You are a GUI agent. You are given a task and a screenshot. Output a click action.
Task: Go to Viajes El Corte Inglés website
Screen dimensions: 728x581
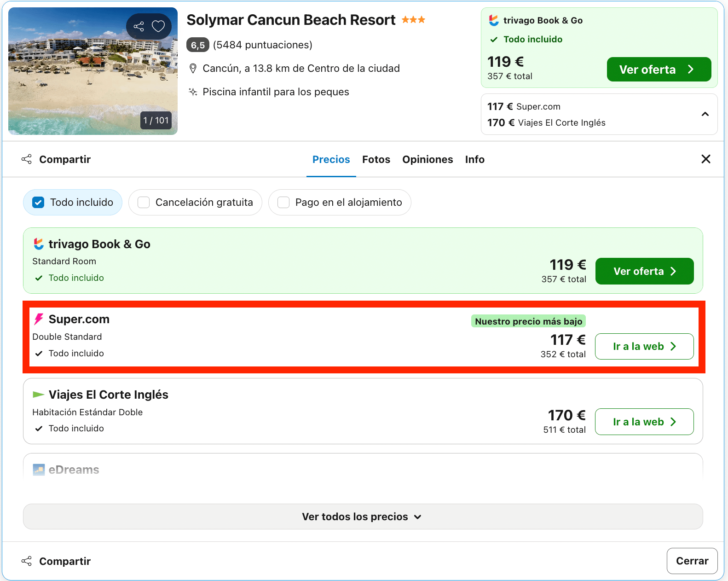tap(644, 422)
